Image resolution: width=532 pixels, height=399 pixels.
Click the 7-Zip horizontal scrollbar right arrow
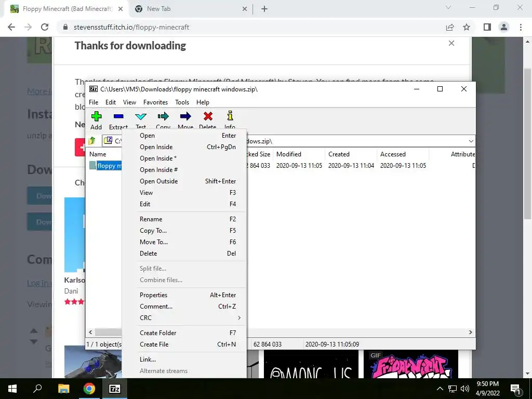pos(470,332)
